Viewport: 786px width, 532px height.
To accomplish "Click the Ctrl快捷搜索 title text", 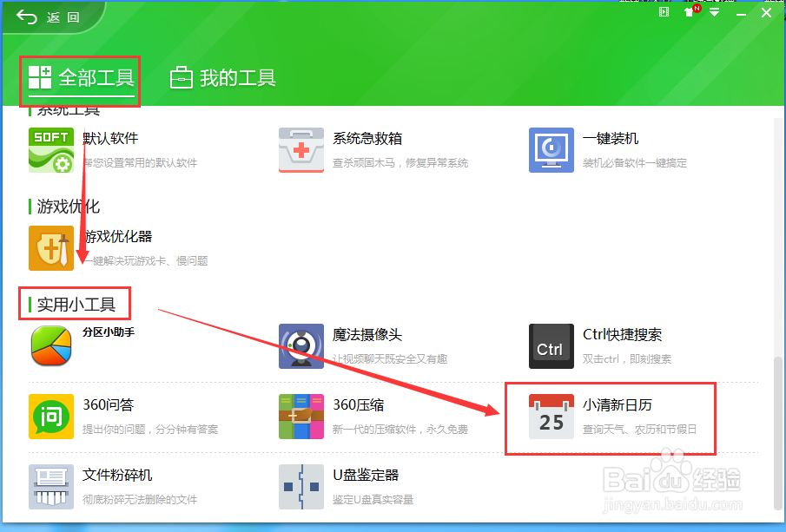I will tap(622, 335).
